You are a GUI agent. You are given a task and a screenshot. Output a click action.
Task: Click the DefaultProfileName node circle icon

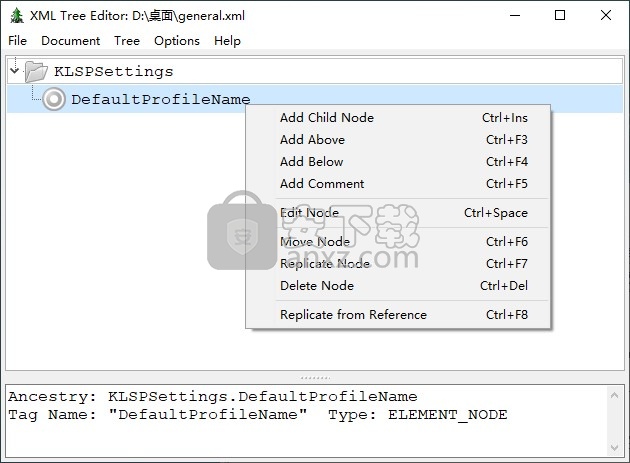[54, 99]
